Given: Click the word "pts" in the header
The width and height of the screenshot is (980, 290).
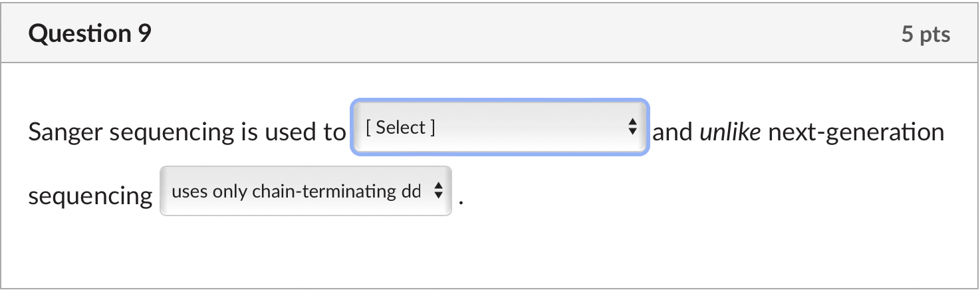Looking at the screenshot, I should (935, 35).
